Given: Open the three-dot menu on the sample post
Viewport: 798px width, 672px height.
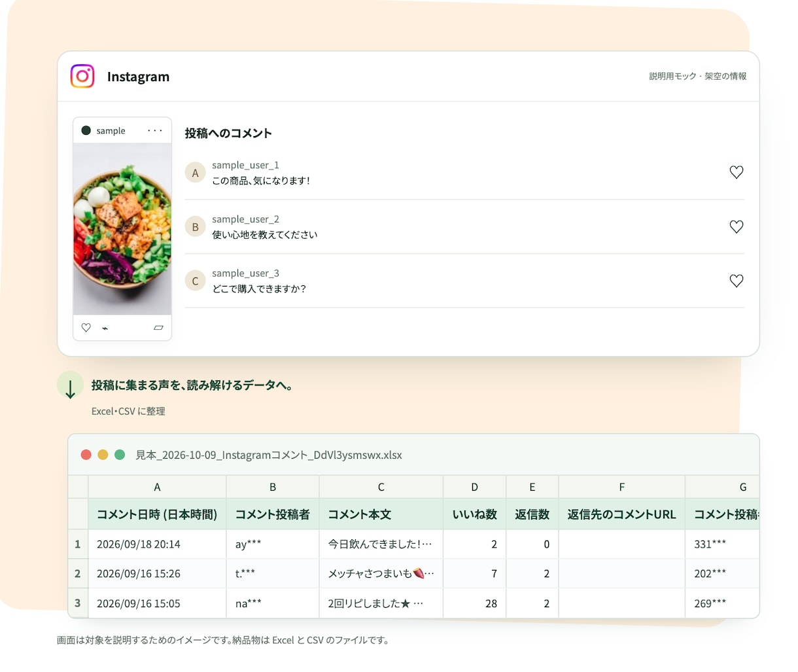Looking at the screenshot, I should coord(155,130).
